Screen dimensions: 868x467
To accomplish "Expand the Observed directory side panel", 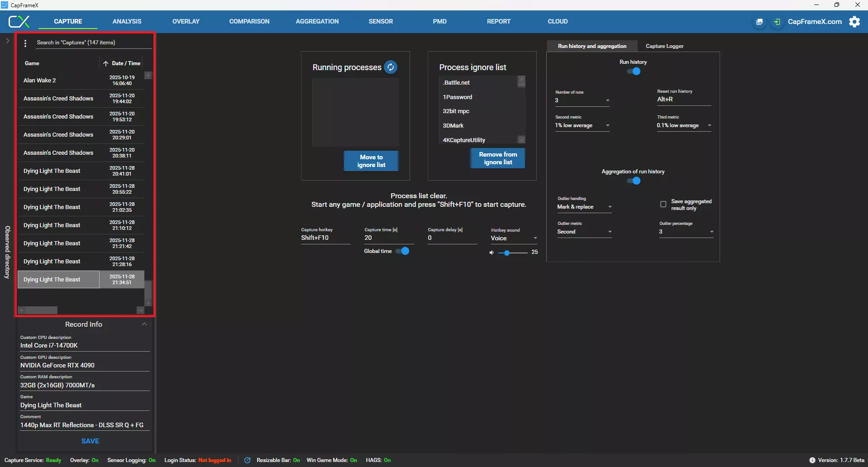I will 8,41.
